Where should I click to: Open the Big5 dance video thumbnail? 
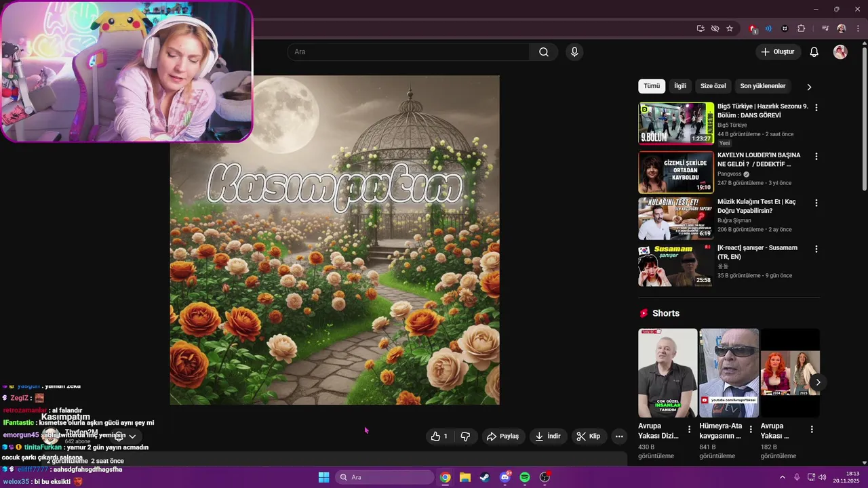(676, 123)
